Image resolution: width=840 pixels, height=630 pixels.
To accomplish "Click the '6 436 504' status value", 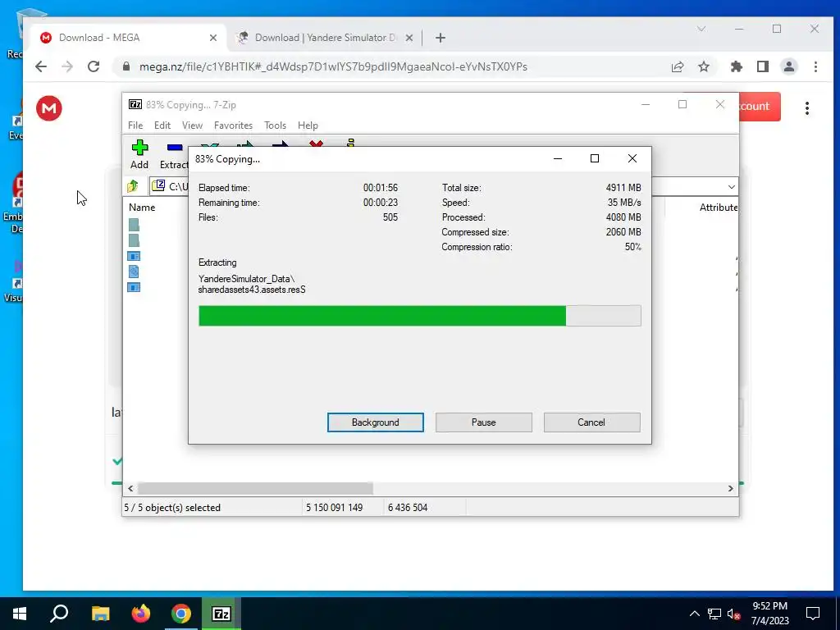I will coord(408,507).
